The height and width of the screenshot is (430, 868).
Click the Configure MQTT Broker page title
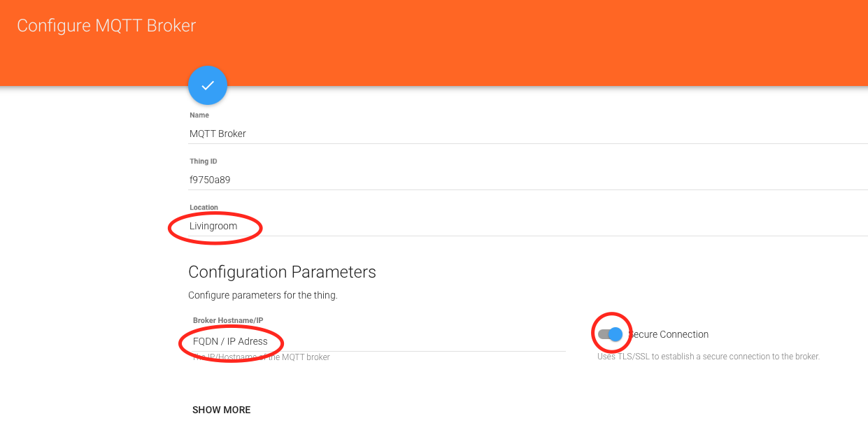click(x=106, y=26)
